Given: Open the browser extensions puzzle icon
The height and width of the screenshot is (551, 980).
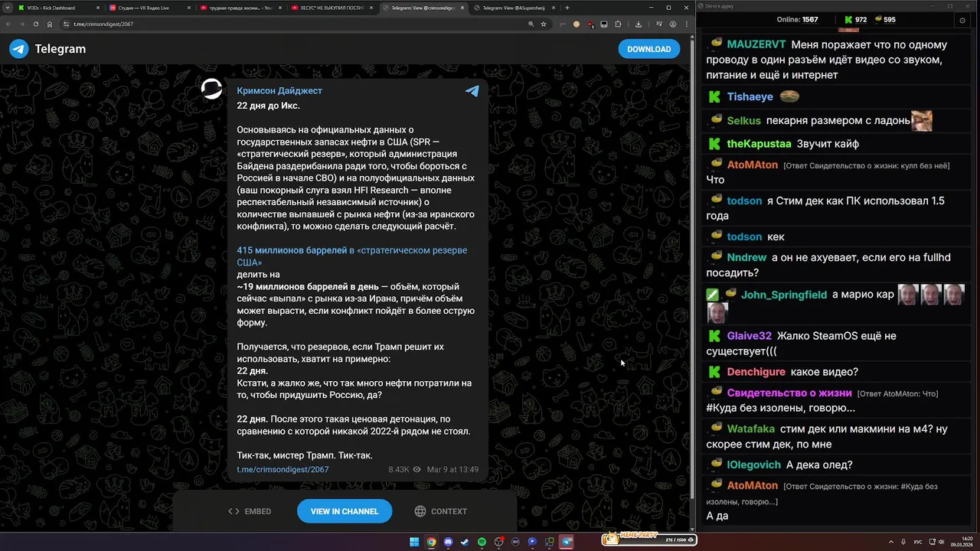Looking at the screenshot, I should pos(618,24).
